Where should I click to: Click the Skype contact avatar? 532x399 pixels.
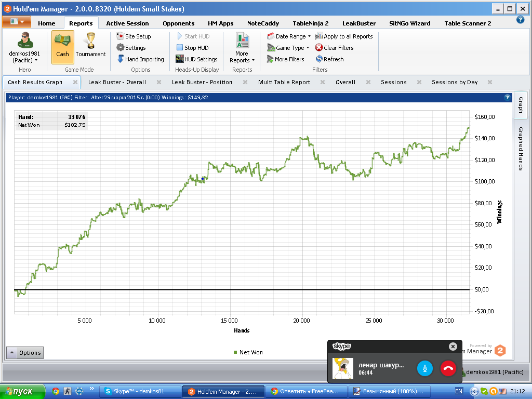343,368
